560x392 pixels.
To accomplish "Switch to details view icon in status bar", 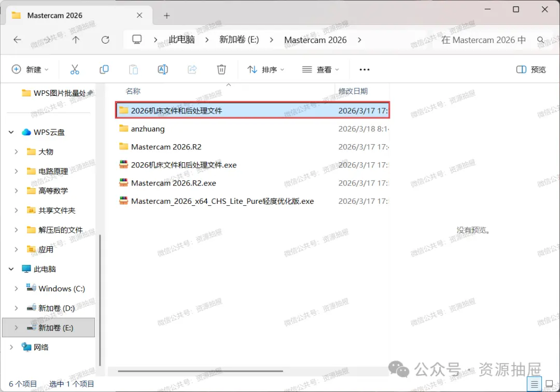I will tap(534, 384).
